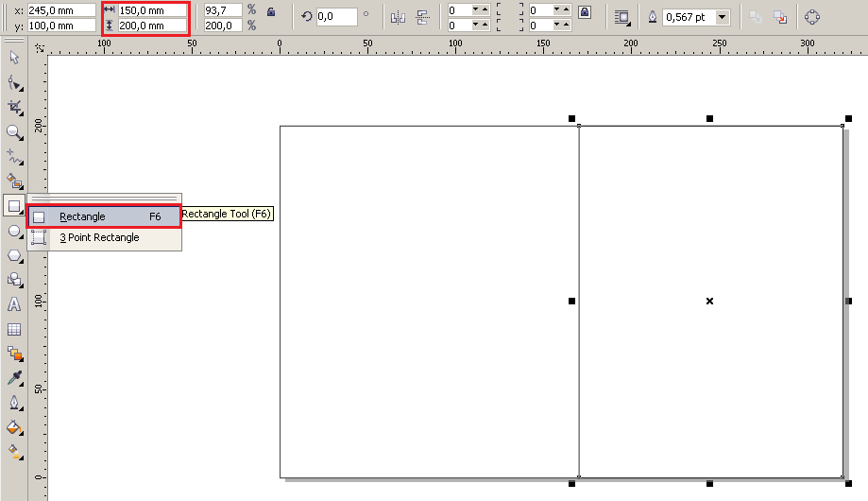Select the Zoom magnifier tool
Viewport: 868px width, 501px height.
click(14, 132)
